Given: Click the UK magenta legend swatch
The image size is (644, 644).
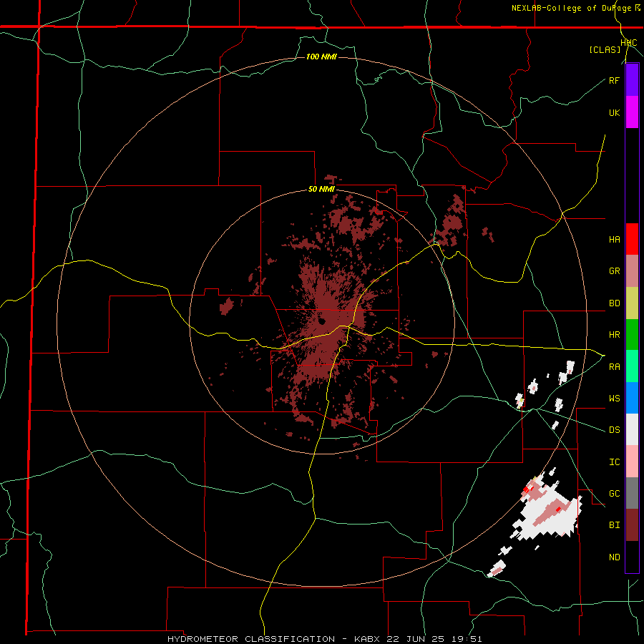Looking at the screenshot, I should click(x=632, y=112).
